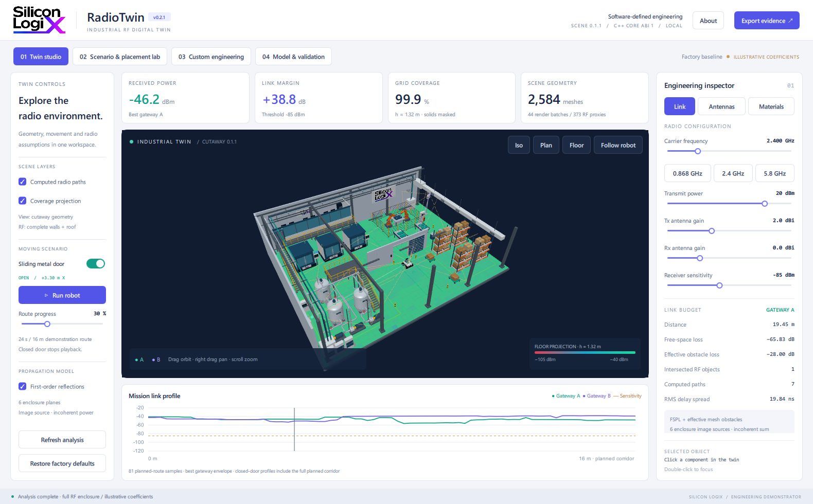Set frequency preset 5.8 GHz
This screenshot has height=504, width=813.
(x=775, y=173)
